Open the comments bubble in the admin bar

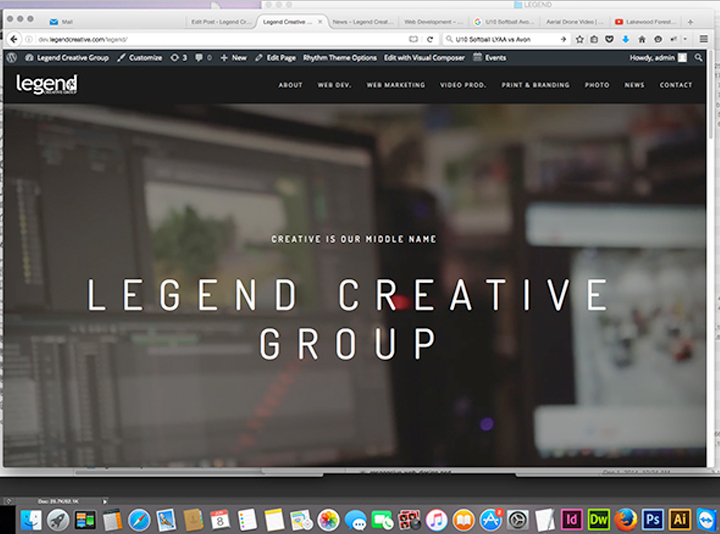click(x=203, y=57)
